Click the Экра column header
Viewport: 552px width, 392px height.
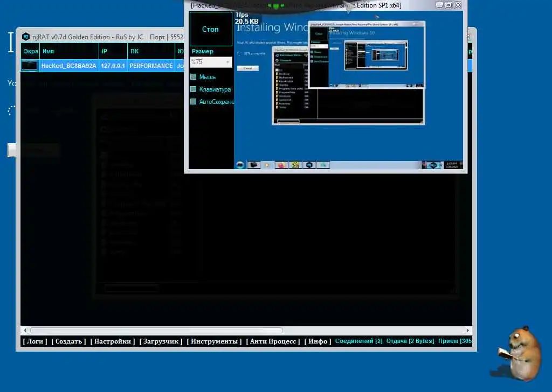point(30,51)
